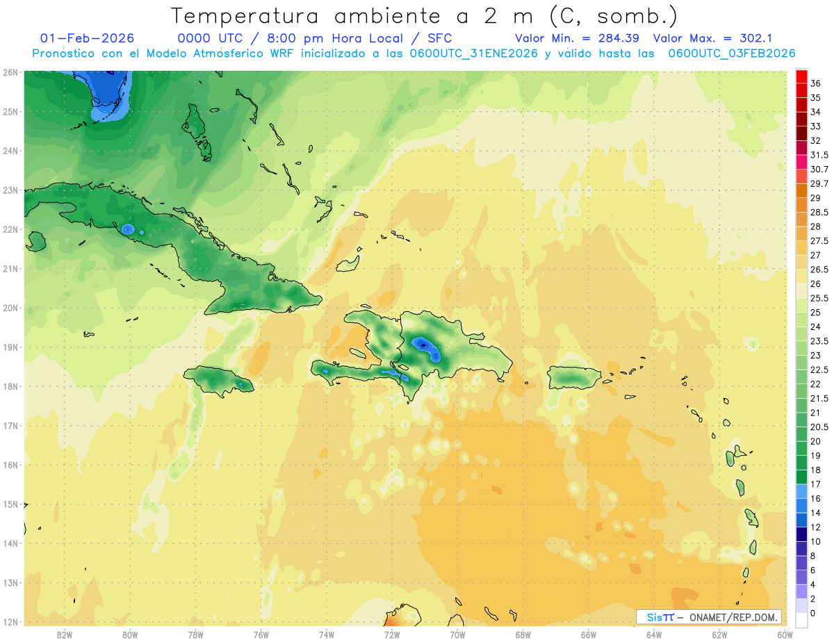The image size is (834, 644).
Task: Click the '74W' longitude label
Action: (327, 635)
